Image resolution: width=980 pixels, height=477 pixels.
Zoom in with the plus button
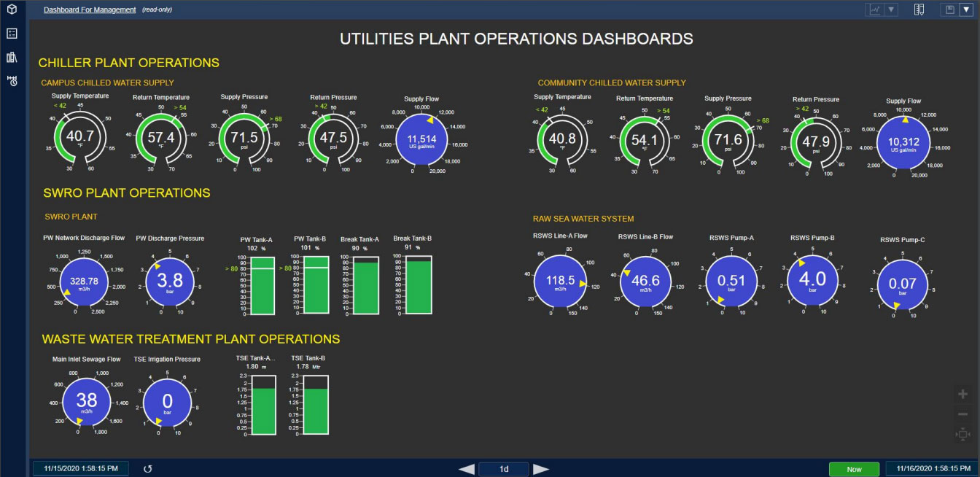click(x=962, y=394)
